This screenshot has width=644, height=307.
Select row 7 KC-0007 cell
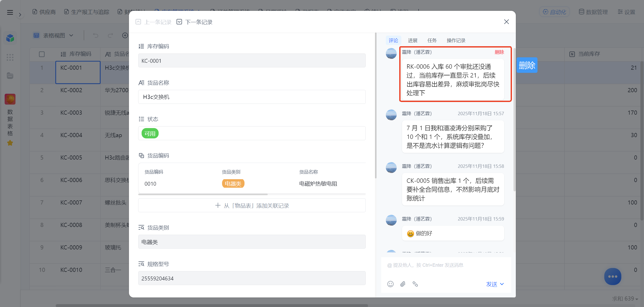coord(78,207)
